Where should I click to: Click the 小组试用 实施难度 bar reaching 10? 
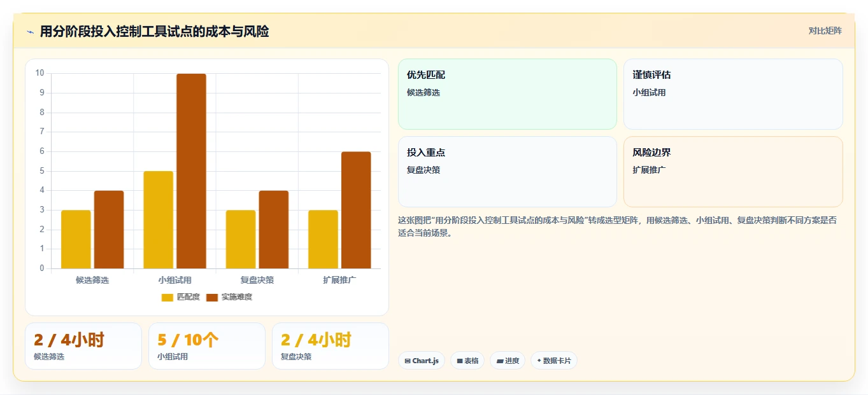point(191,171)
